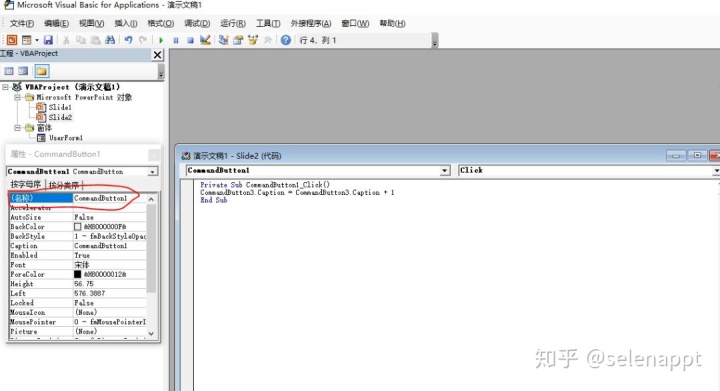Open the 编辑(E) menu
The image size is (720, 391).
point(56,23)
